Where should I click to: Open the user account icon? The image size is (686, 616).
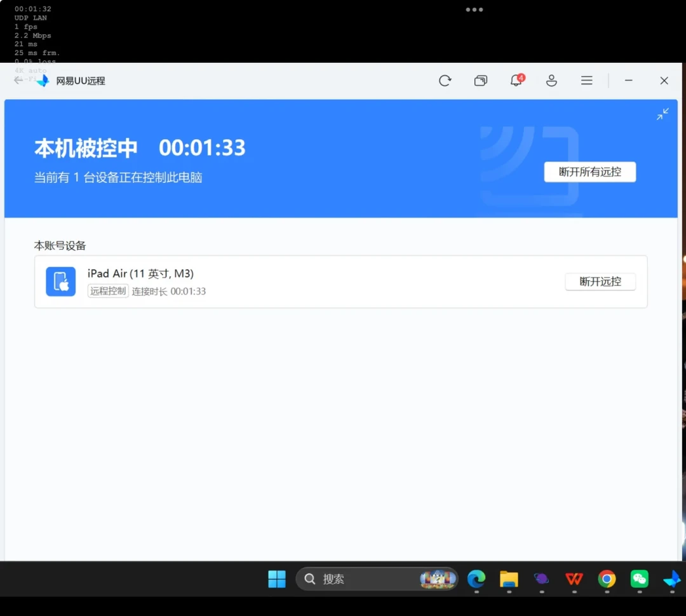pos(551,81)
